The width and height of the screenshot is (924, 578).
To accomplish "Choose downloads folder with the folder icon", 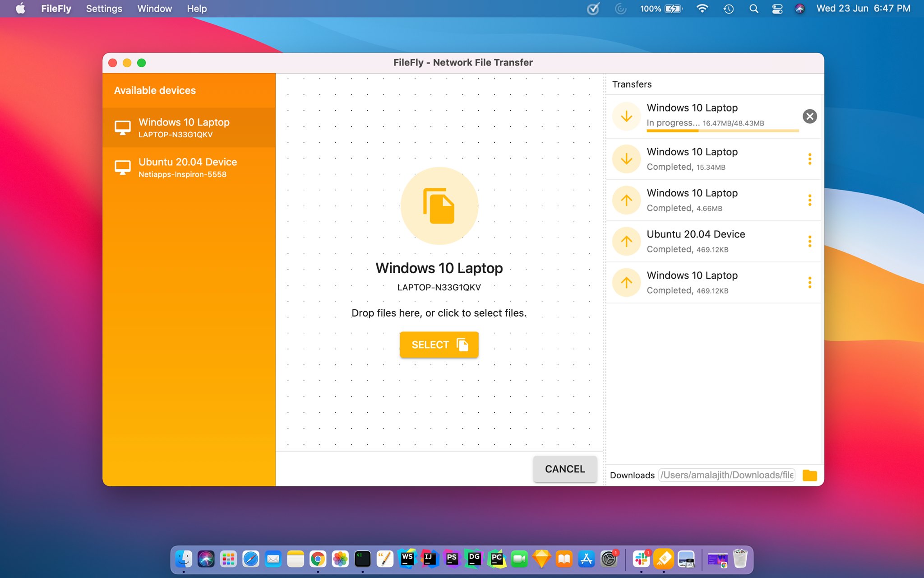I will (x=809, y=475).
